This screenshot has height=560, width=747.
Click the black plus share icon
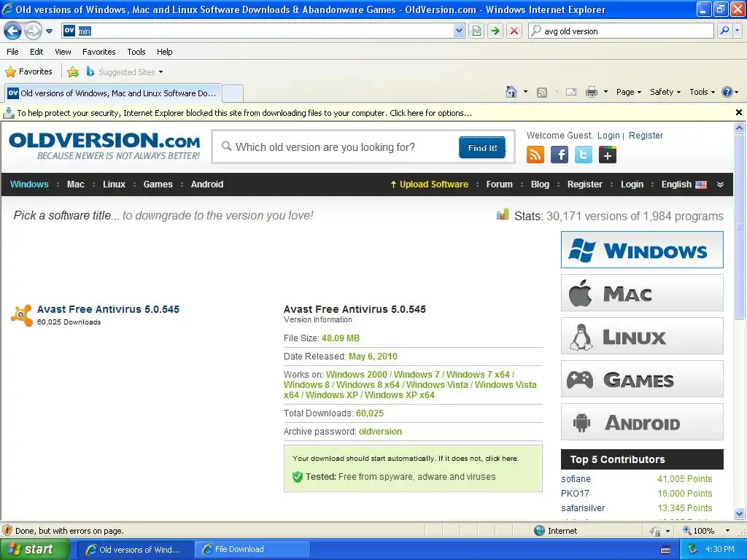coord(608,155)
